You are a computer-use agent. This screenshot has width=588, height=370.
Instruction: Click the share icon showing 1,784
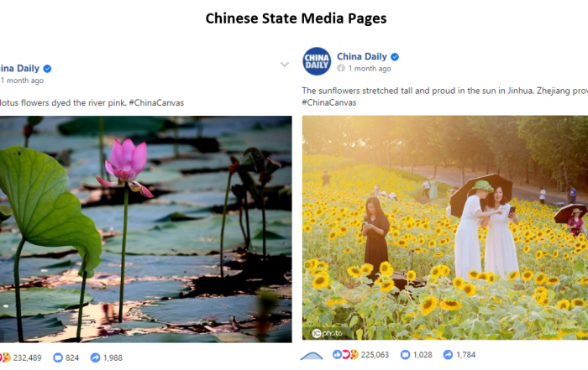tap(448, 355)
